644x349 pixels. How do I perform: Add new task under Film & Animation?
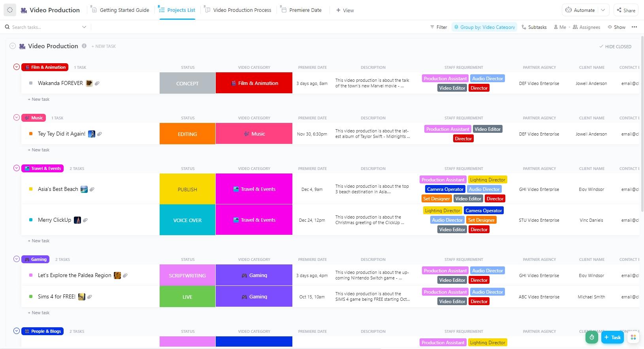tap(38, 99)
